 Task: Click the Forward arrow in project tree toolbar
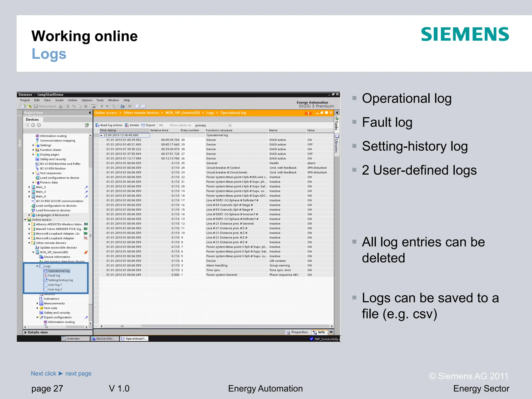point(39,125)
